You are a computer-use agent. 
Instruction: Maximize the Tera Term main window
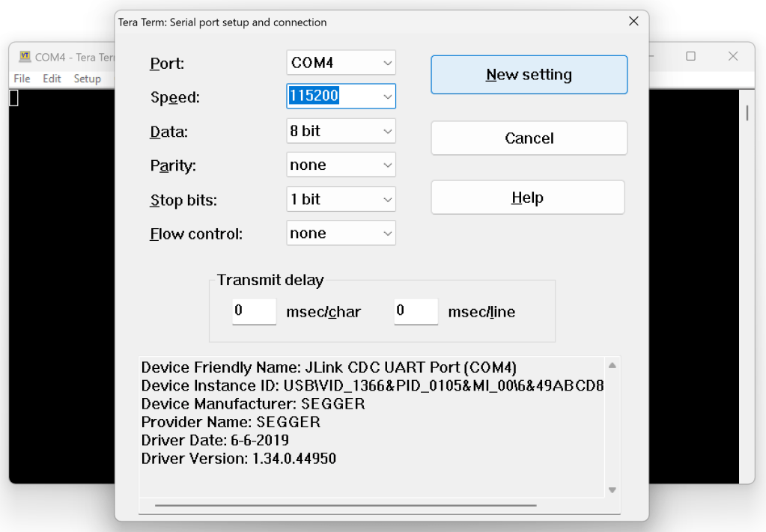(690, 57)
